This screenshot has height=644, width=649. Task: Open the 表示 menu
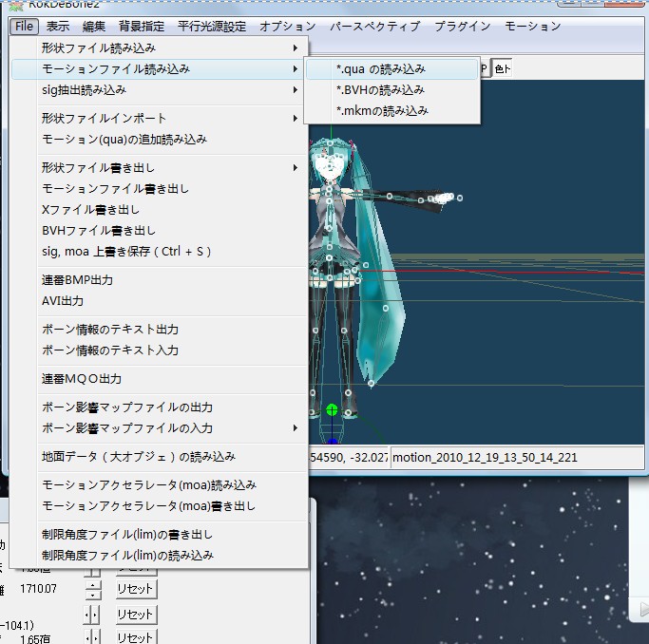pos(58,27)
